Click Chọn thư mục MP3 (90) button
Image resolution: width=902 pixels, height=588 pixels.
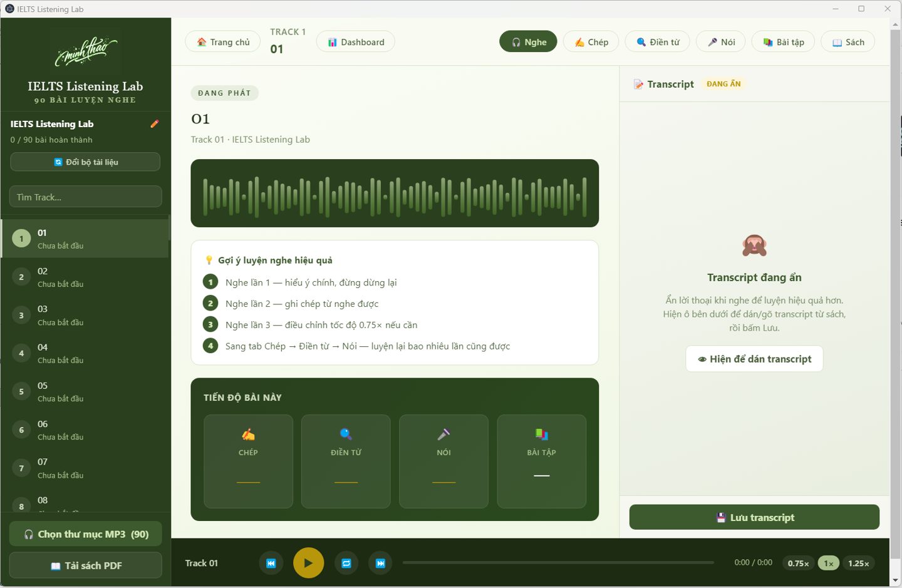[85, 534]
